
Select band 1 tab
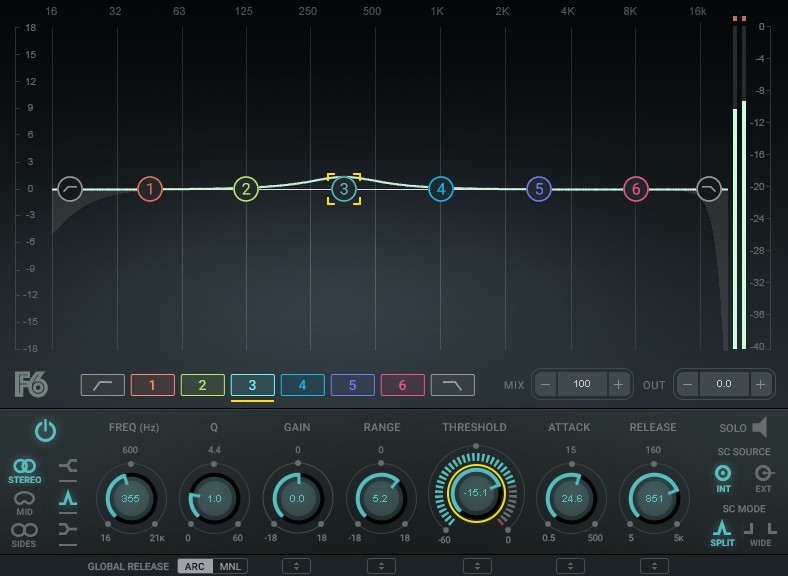(152, 385)
